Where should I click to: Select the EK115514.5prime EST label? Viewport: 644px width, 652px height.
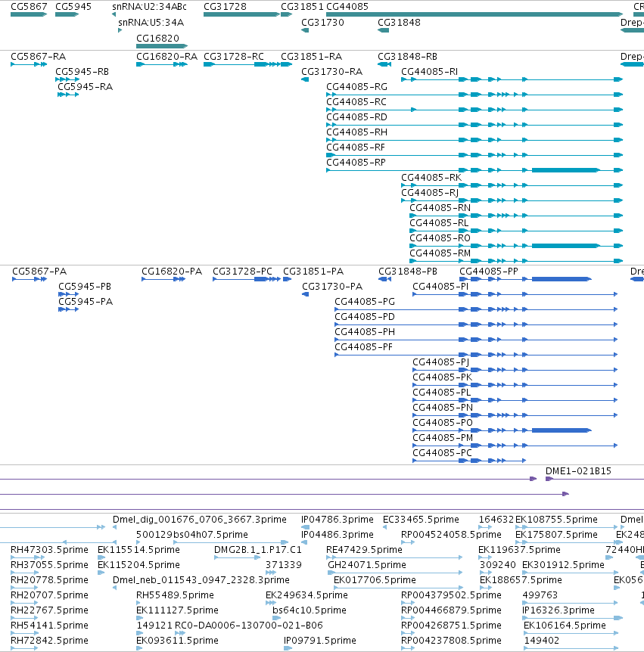click(138, 550)
